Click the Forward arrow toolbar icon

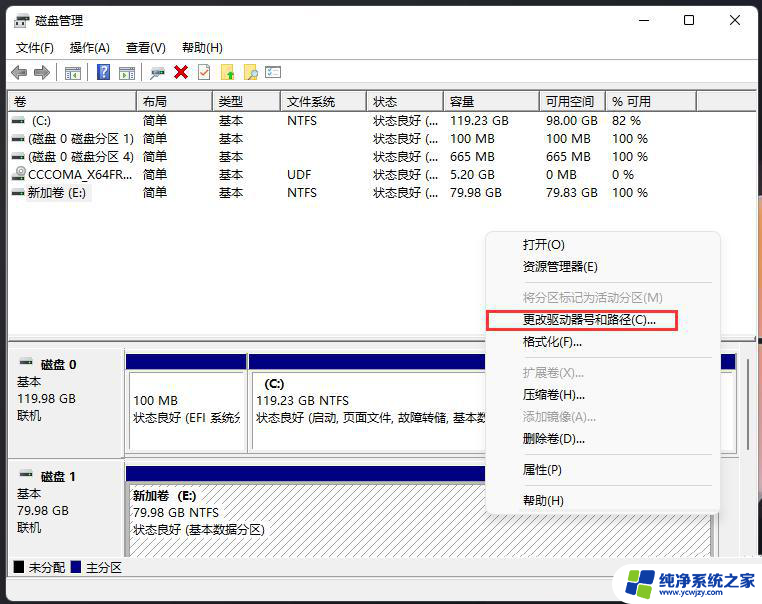click(42, 73)
